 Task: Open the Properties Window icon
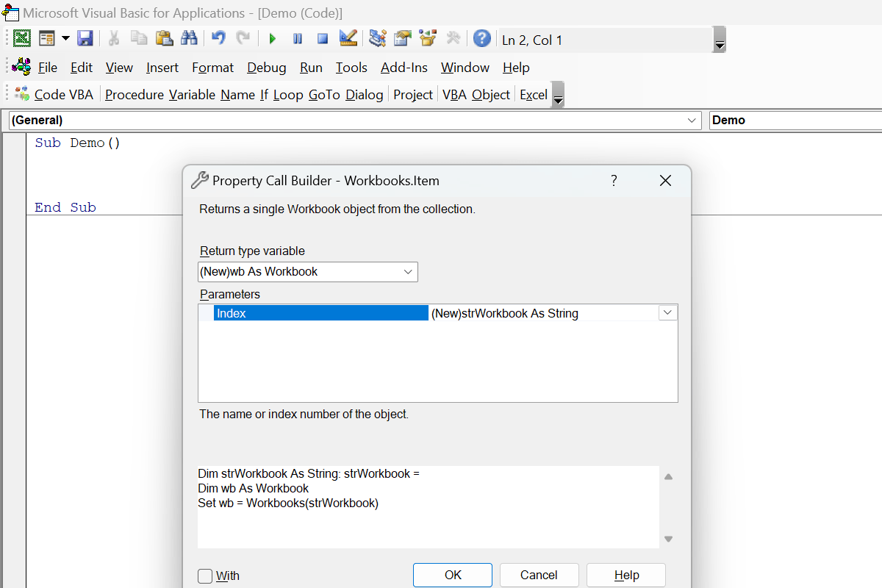(403, 39)
